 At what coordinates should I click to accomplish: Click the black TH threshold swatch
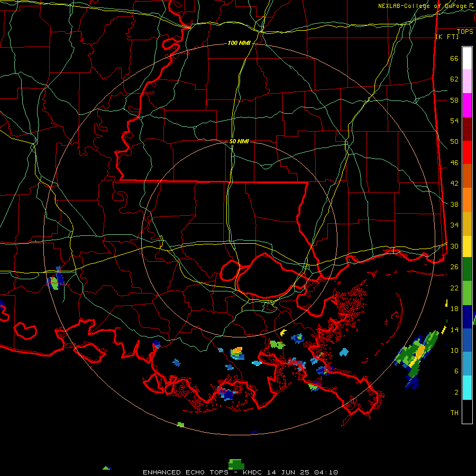[467, 411]
